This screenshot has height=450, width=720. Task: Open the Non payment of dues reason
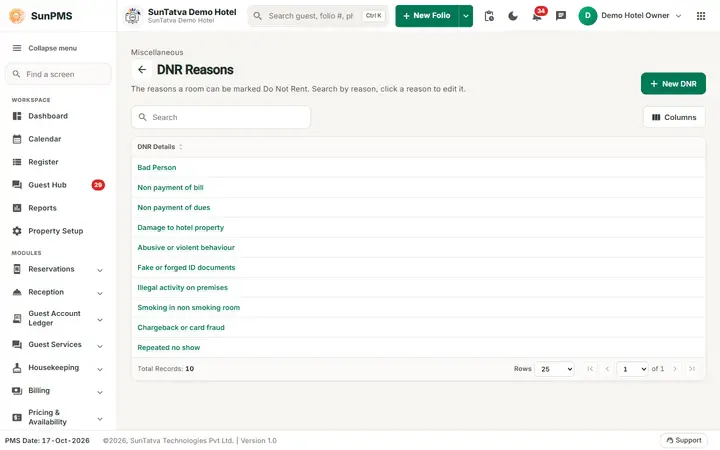click(174, 208)
